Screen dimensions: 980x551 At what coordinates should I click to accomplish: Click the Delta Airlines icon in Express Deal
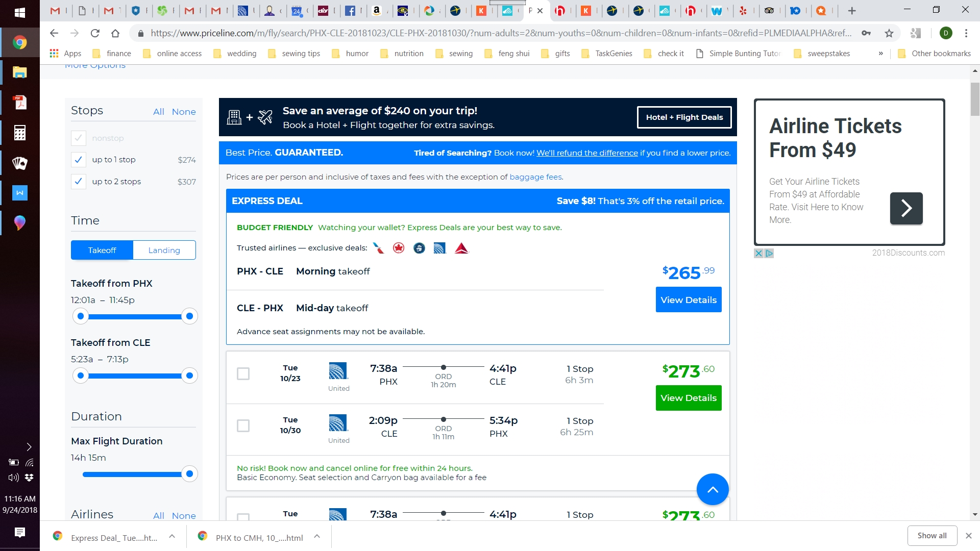tap(460, 248)
